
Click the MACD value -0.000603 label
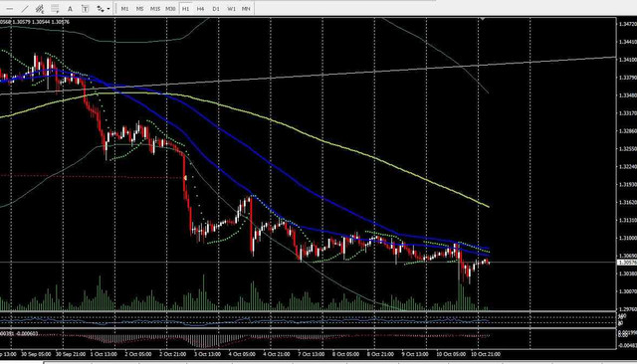click(27, 333)
